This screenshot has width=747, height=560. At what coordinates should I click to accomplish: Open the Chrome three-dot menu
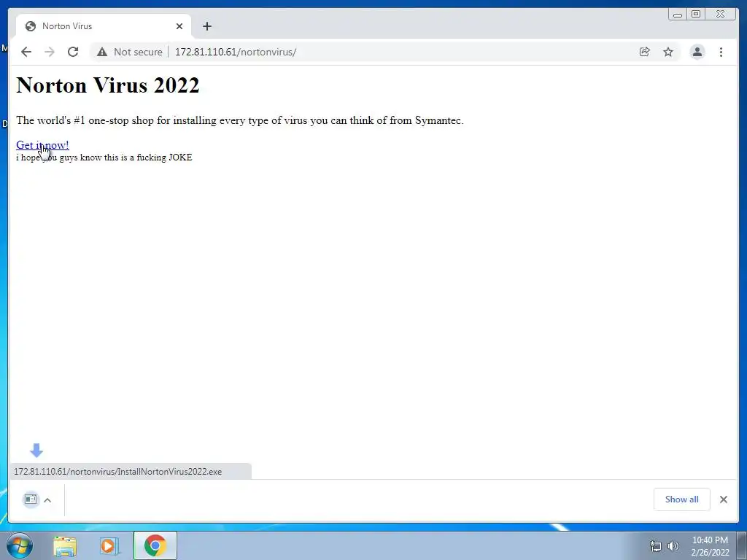(x=721, y=52)
